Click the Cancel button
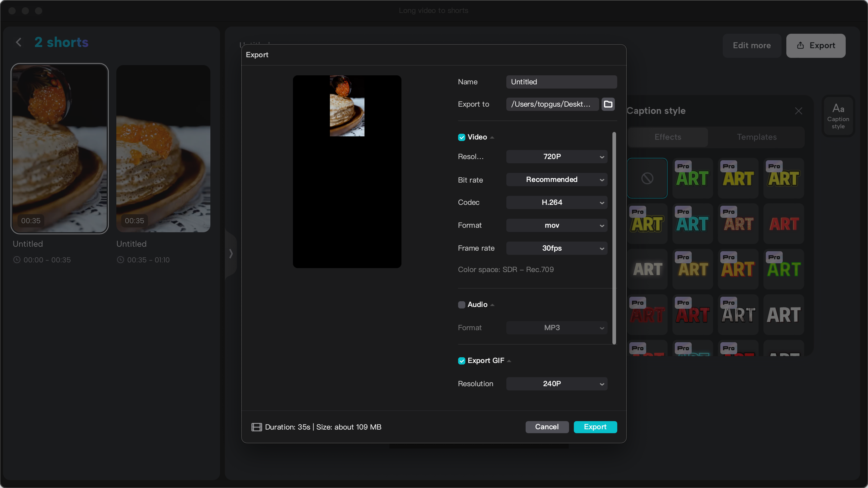 point(546,427)
